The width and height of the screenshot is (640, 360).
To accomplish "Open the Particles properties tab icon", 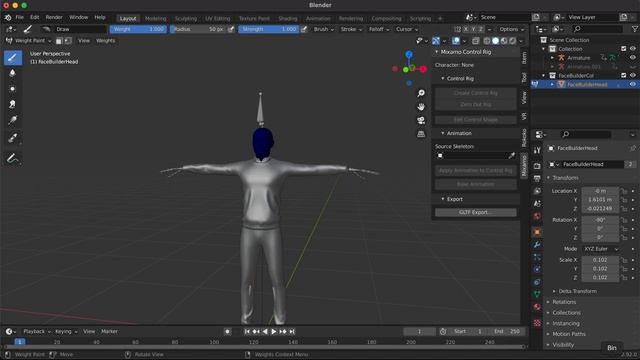I will 537,257.
